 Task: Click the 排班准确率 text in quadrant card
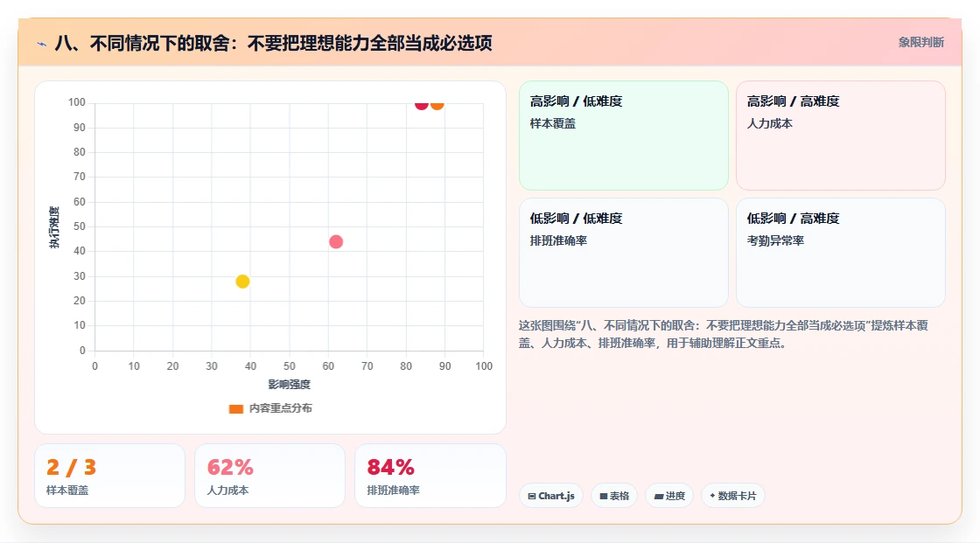(558, 240)
